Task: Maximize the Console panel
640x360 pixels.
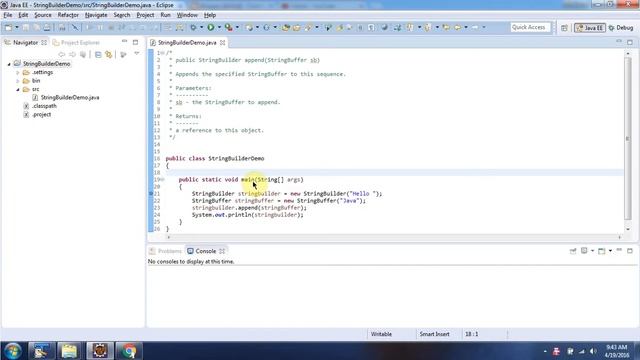Action: tap(630, 251)
